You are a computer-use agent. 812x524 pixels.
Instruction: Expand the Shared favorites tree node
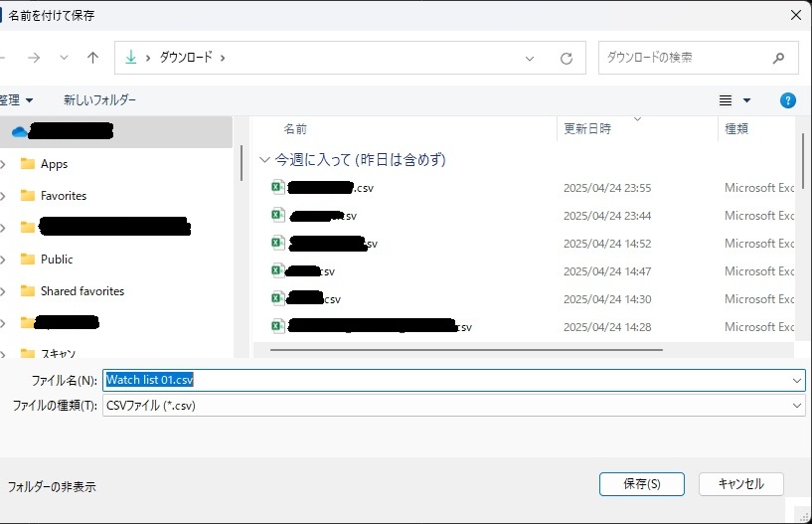(3, 291)
